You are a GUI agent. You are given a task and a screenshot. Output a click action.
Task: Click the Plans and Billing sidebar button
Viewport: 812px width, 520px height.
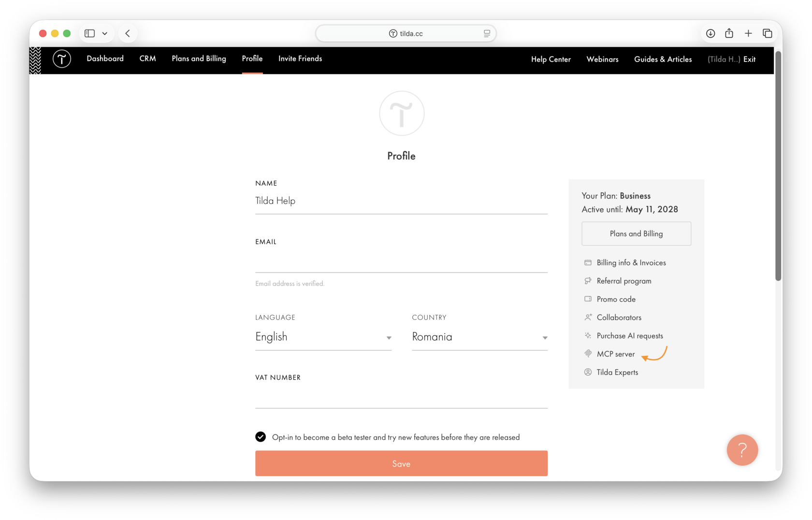(636, 234)
